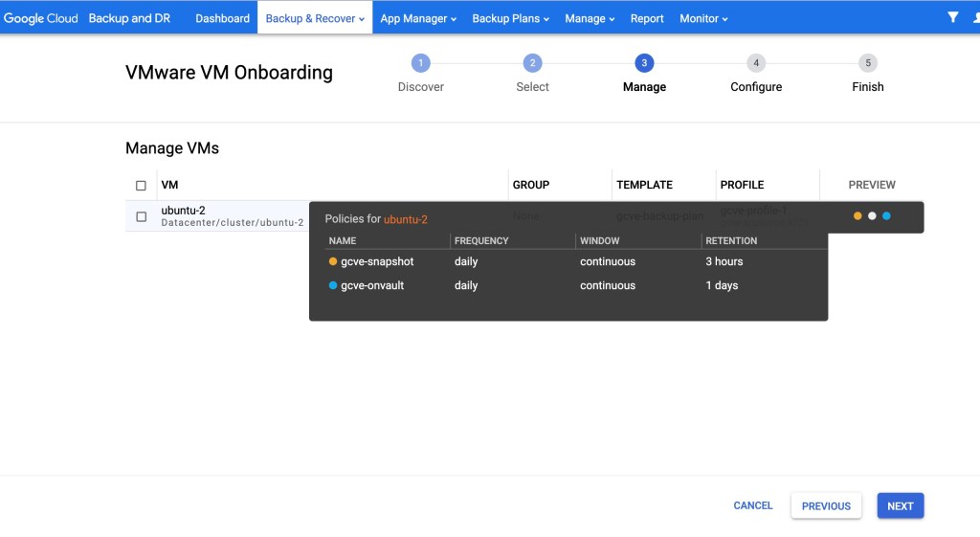Click the CANCEL link

click(x=753, y=505)
